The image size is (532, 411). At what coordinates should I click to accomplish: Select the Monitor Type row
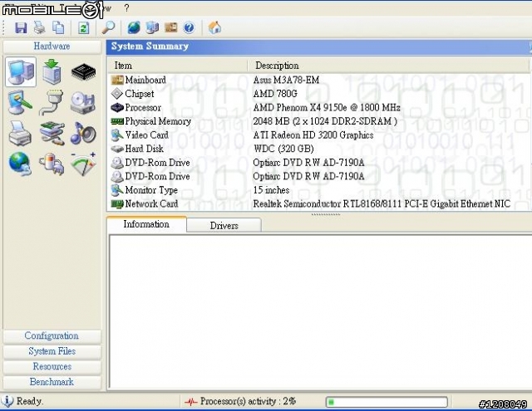point(319,190)
